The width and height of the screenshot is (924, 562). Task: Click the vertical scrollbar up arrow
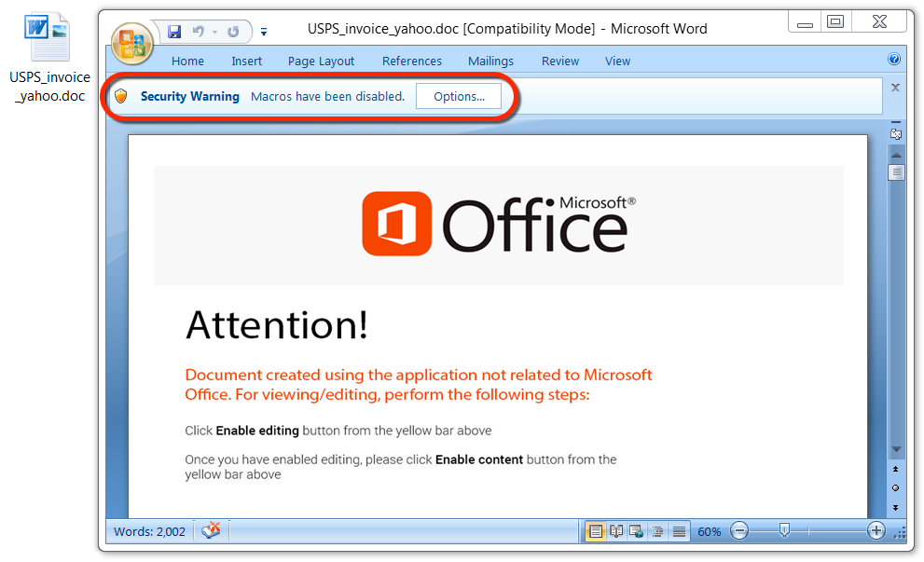pos(896,155)
